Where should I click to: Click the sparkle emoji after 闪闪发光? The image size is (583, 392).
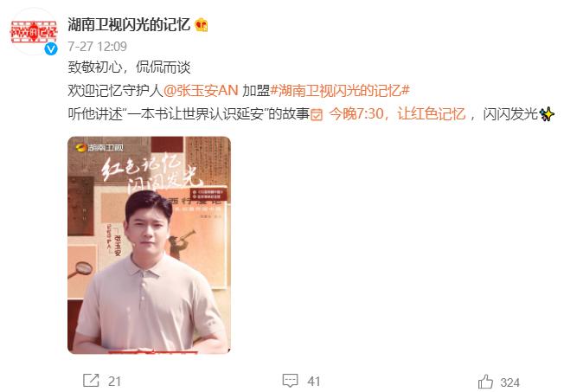click(547, 114)
